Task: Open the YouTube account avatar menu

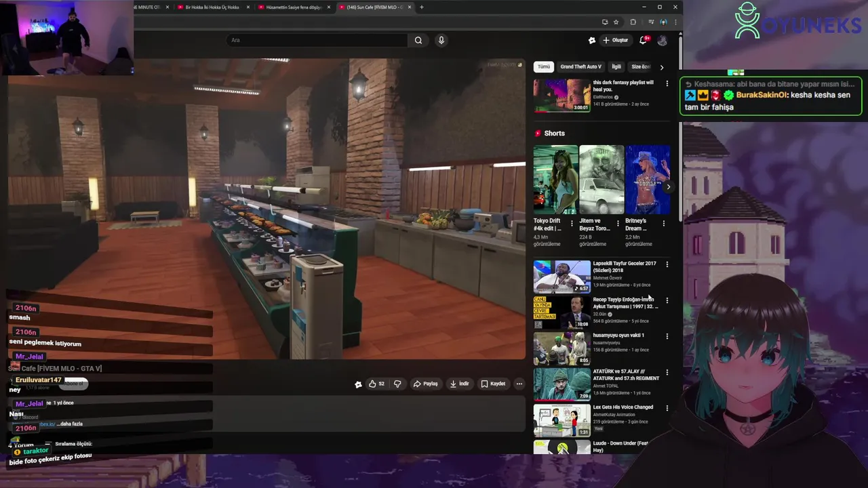Action: 663,40
